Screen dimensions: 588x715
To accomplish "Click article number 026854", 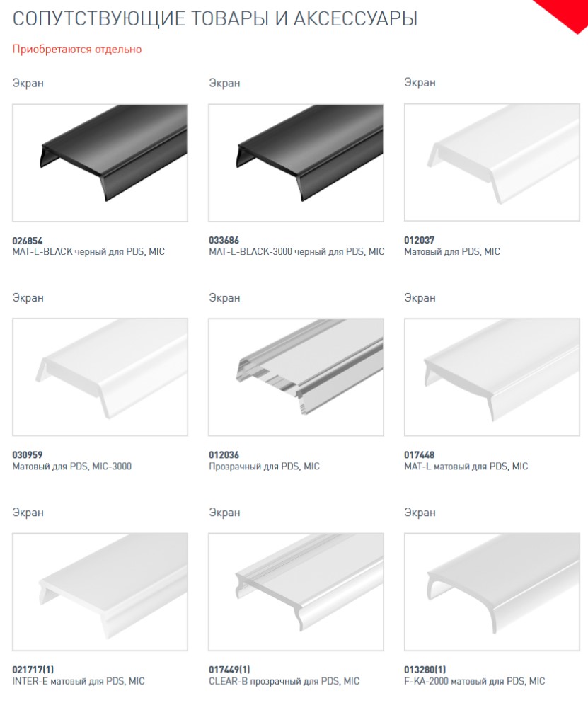I will (28, 241).
